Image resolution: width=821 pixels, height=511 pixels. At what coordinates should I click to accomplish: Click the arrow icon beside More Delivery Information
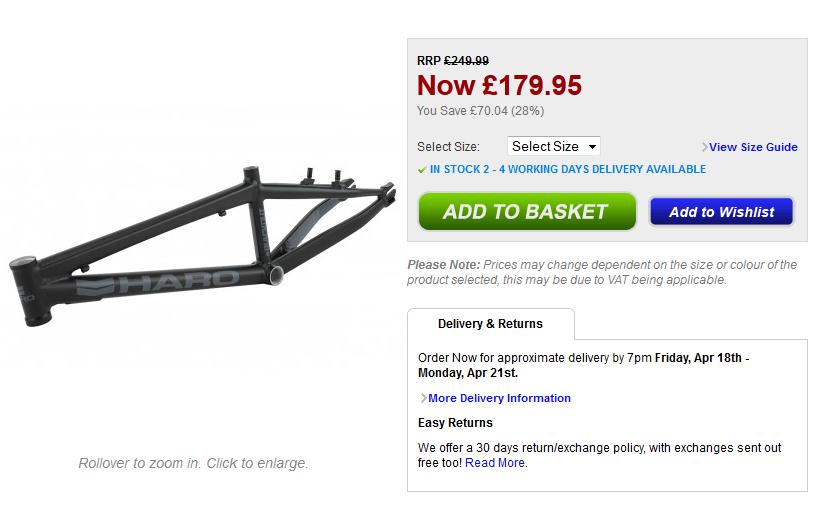pyautogui.click(x=423, y=398)
